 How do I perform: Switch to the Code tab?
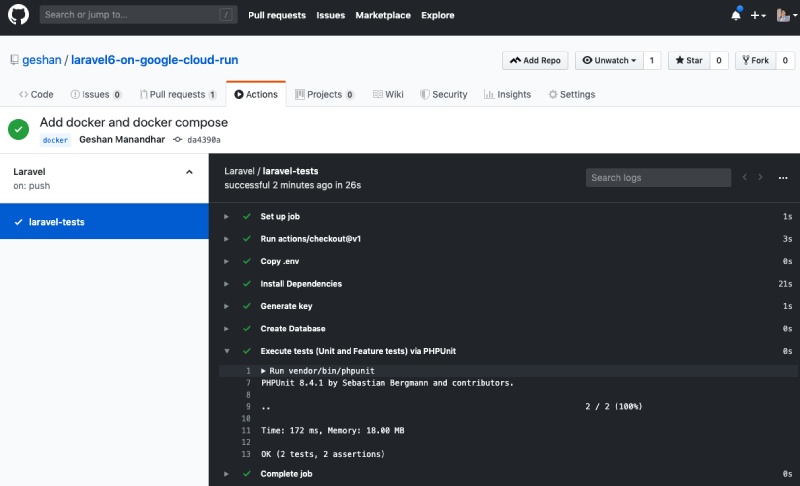[36, 94]
